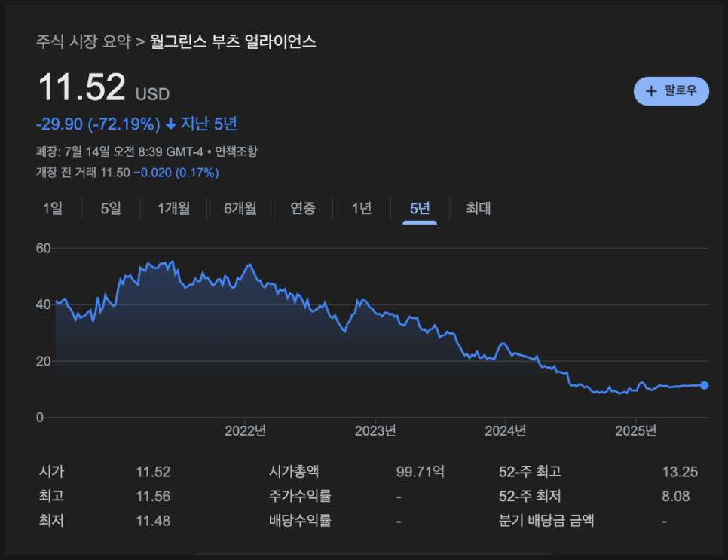Click the 11.52 USD price headline
The width and height of the screenshot is (728, 560).
[x=103, y=87]
